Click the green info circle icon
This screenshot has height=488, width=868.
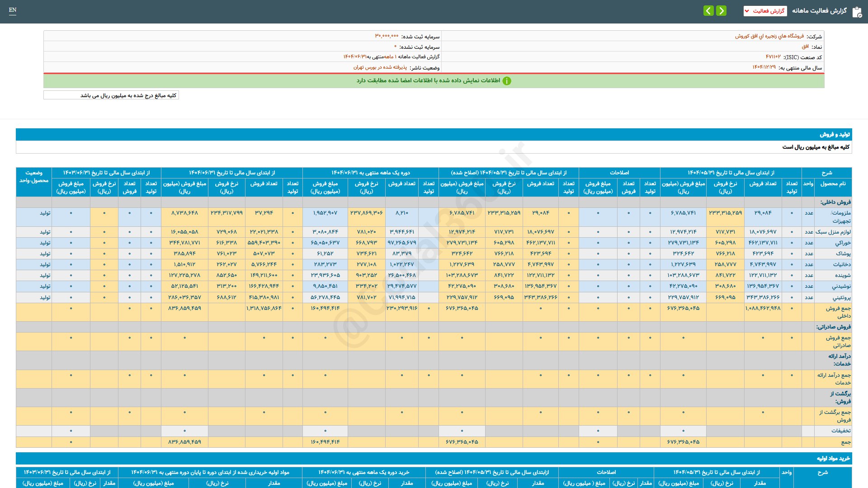[x=507, y=81]
